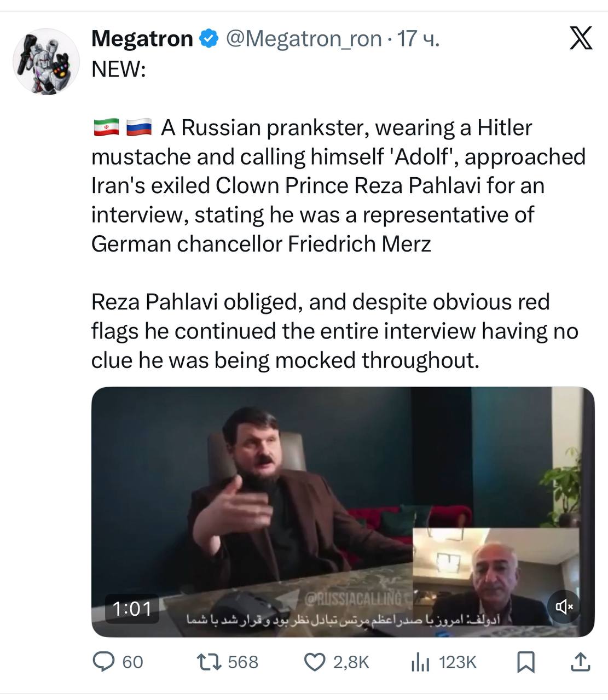Click the 17 ч. post timestamp
608x700 pixels.
[x=418, y=39]
